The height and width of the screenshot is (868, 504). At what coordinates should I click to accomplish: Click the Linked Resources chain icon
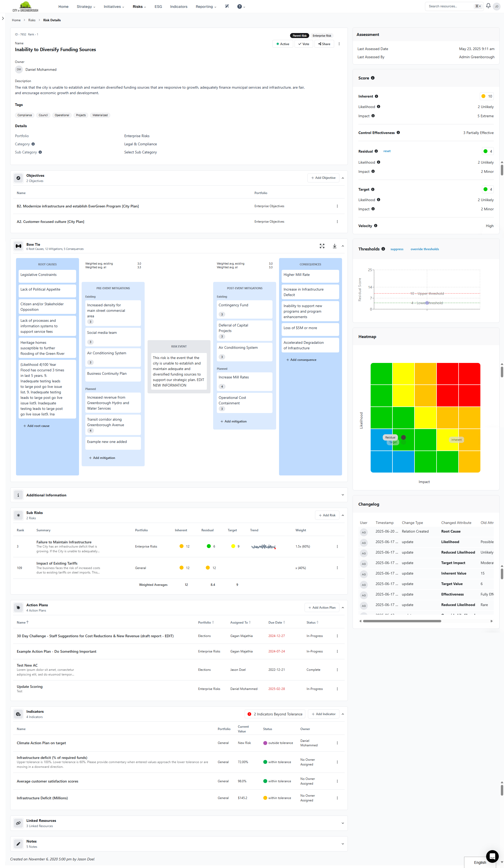click(18, 823)
